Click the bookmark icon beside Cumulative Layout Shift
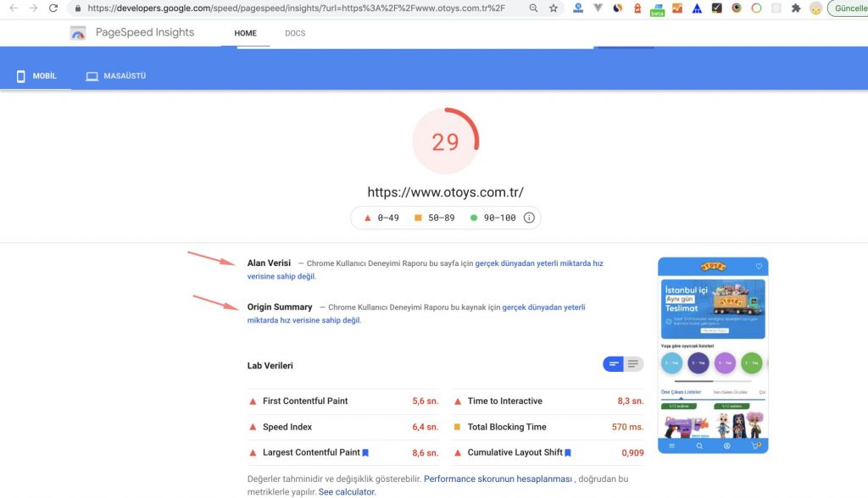 pyautogui.click(x=568, y=453)
